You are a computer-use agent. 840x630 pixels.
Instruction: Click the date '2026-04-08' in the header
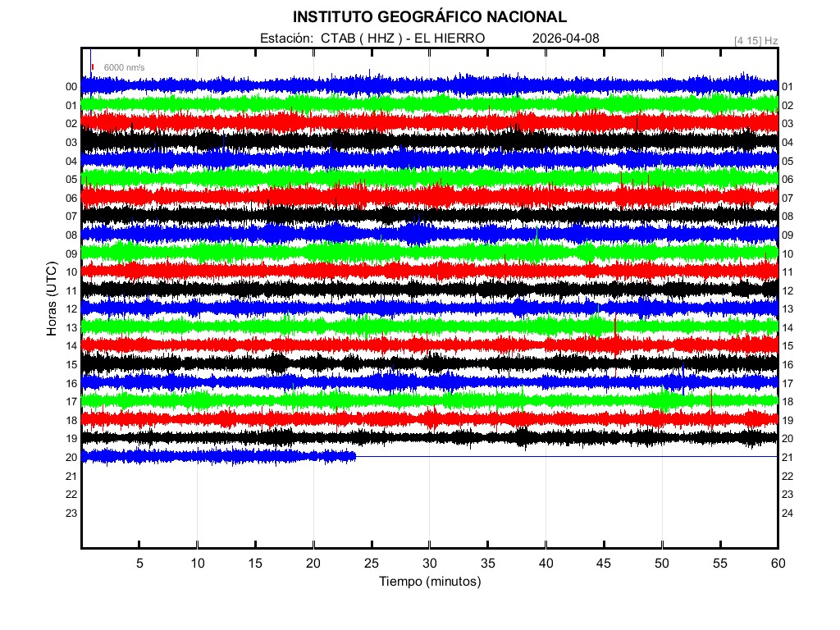566,39
